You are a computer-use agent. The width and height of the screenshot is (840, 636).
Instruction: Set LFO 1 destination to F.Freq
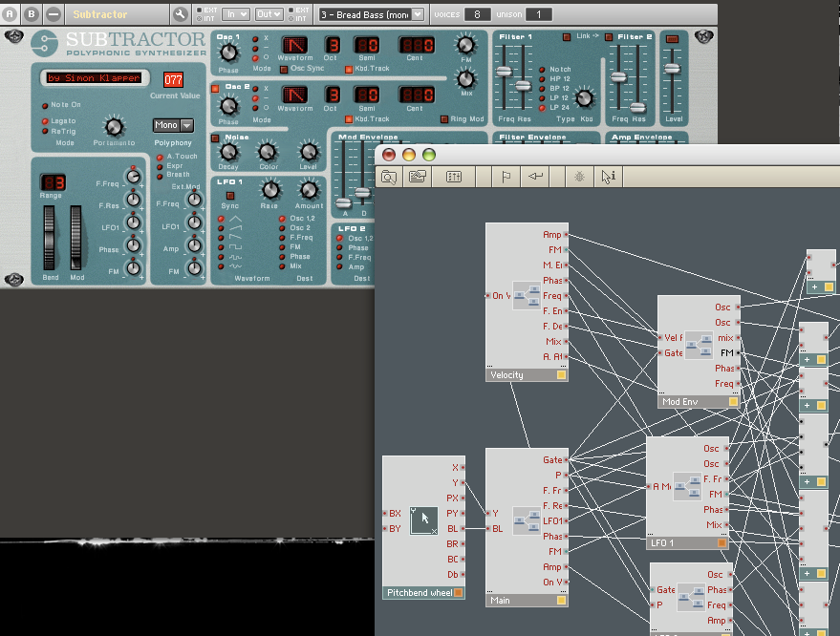282,238
